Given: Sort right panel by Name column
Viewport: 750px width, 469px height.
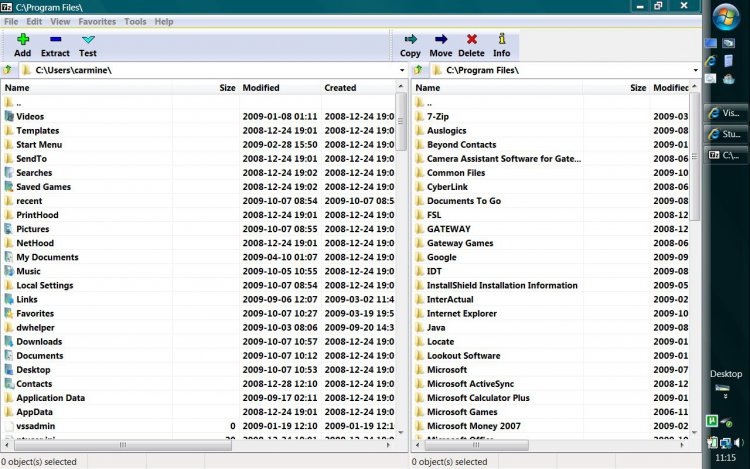Looking at the screenshot, I should pyautogui.click(x=497, y=87).
